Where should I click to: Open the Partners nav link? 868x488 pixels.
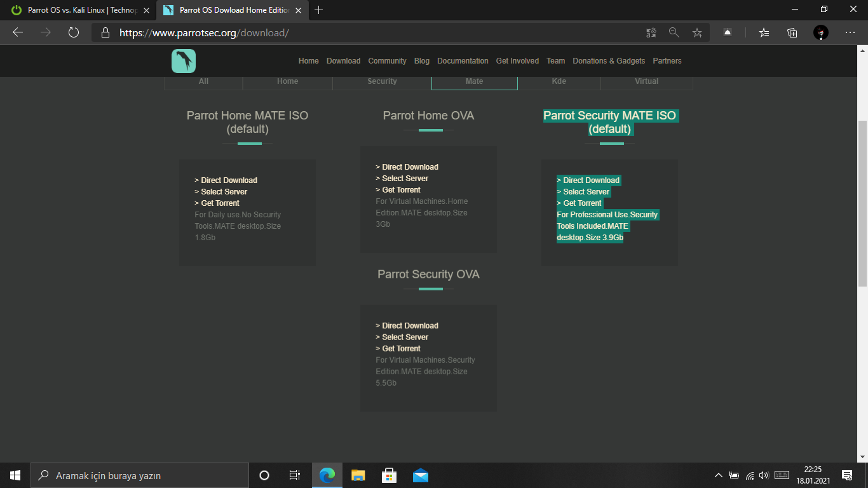click(667, 61)
